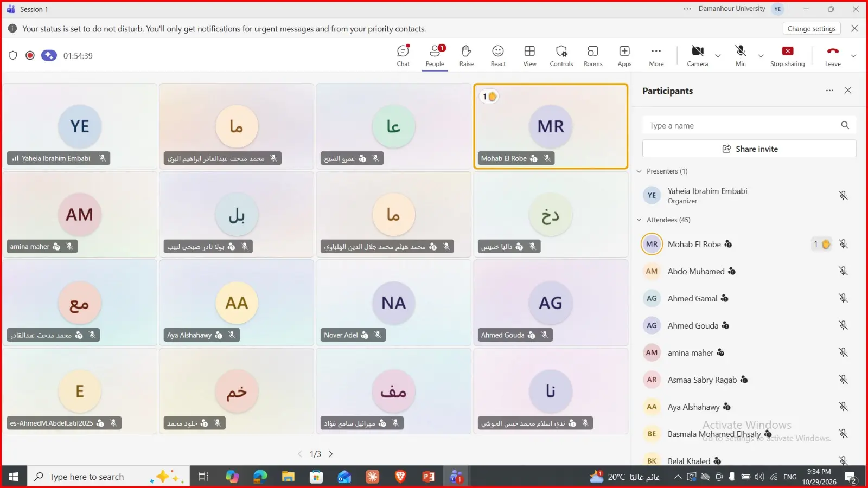Screen dimensions: 868x488
Task: Open the View layout options
Action: pyautogui.click(x=529, y=56)
